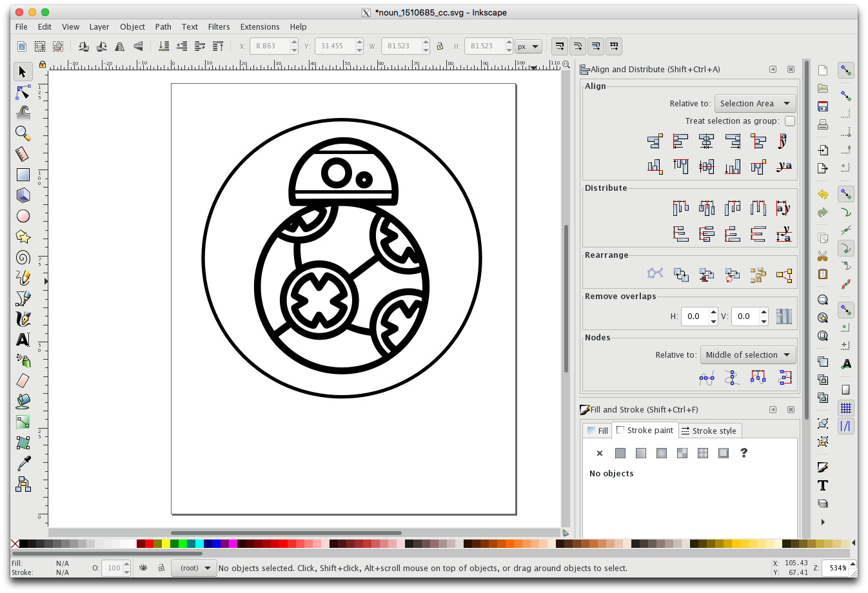Viewport: 868px width, 593px height.
Task: Click Unset paint question mark button
Action: tap(744, 453)
